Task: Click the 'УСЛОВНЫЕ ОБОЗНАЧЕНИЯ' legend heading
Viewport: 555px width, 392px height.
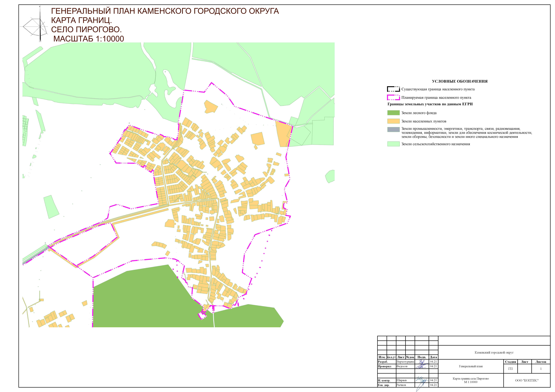Action: tap(460, 81)
